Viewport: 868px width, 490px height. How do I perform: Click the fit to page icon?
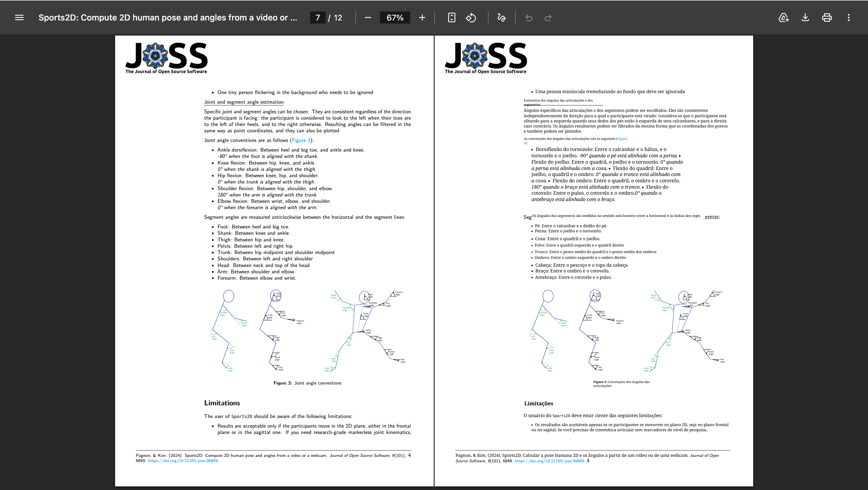tap(451, 17)
